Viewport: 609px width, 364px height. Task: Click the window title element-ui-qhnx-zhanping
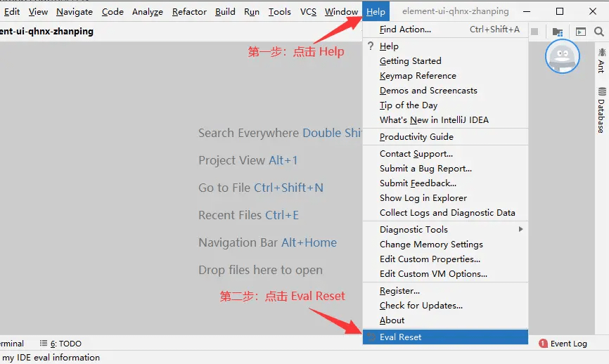pos(455,11)
